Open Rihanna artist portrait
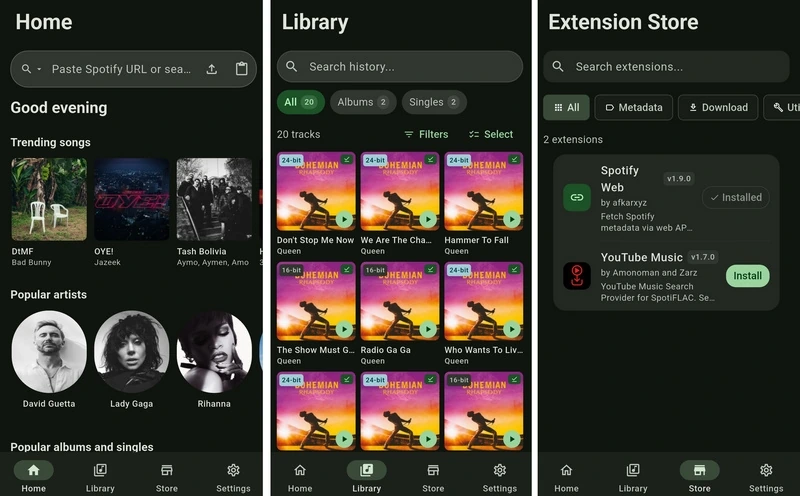 pos(214,352)
